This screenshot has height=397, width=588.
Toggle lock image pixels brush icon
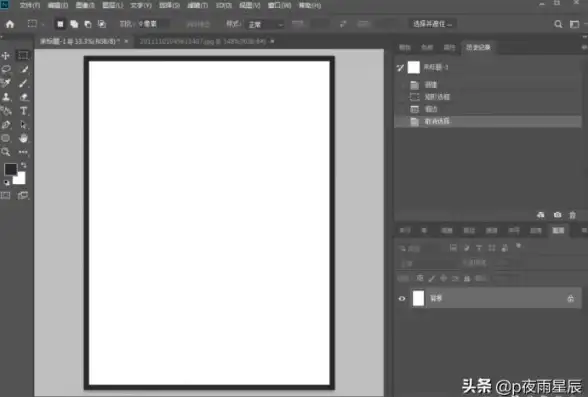[432, 278]
